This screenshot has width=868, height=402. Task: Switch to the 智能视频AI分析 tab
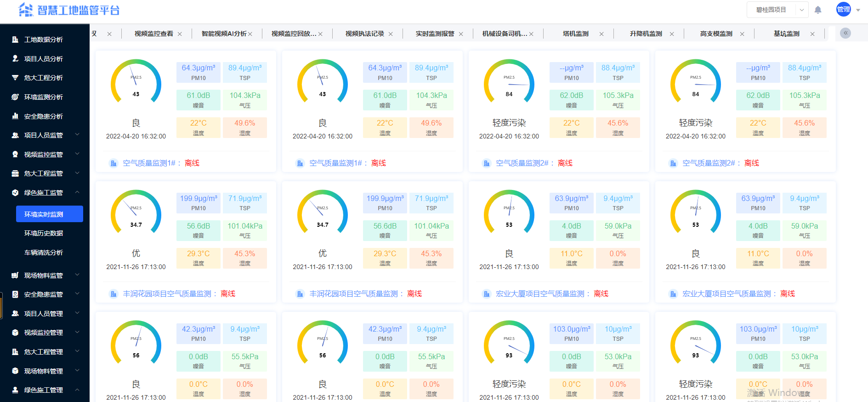224,34
